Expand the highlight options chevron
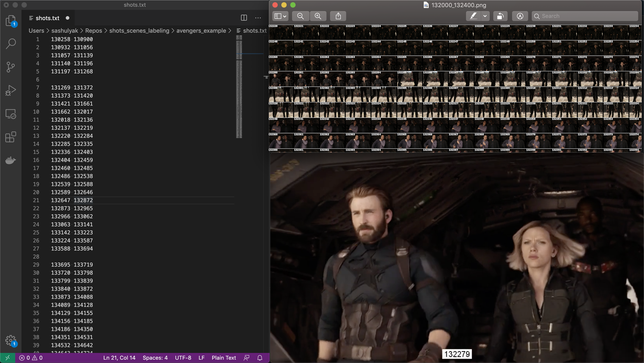This screenshot has width=644, height=363. [x=485, y=16]
